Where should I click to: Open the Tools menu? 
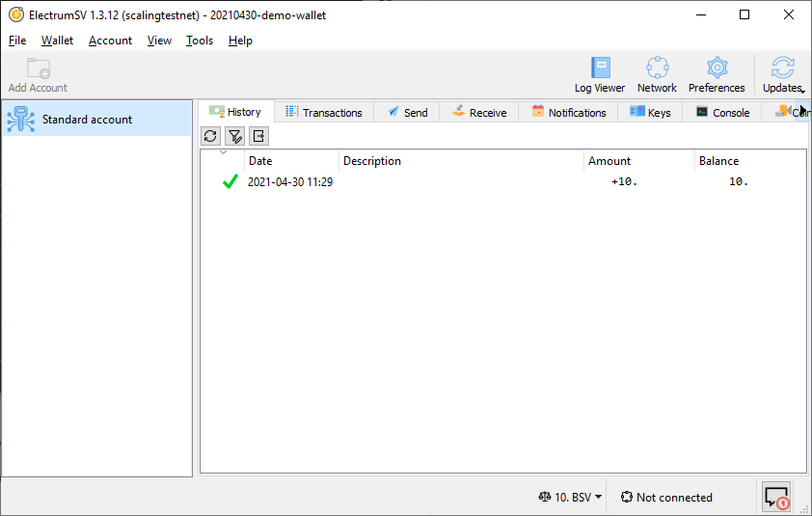tap(200, 41)
